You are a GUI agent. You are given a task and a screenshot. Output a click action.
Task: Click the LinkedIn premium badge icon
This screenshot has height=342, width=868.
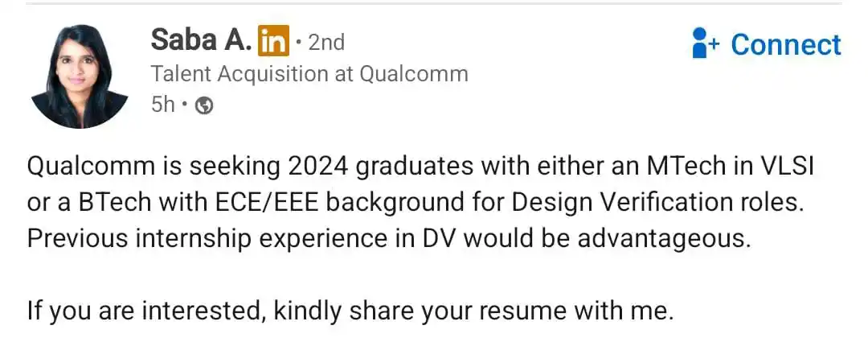click(273, 40)
